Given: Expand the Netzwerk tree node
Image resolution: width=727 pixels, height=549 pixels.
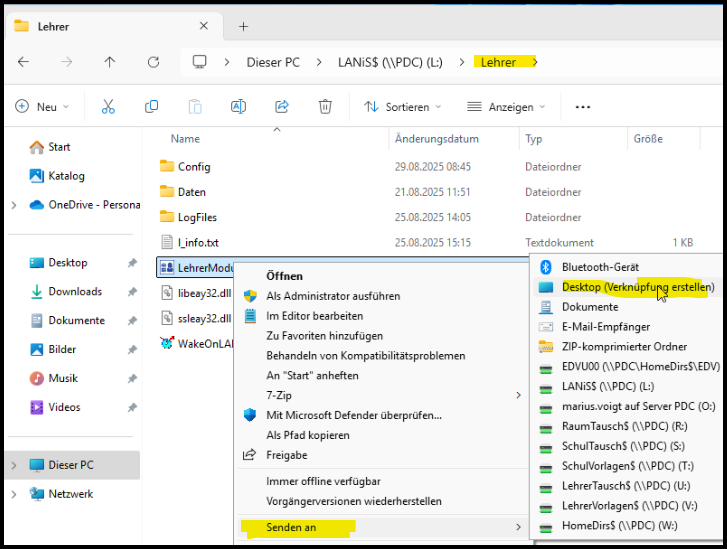Looking at the screenshot, I should (13, 494).
